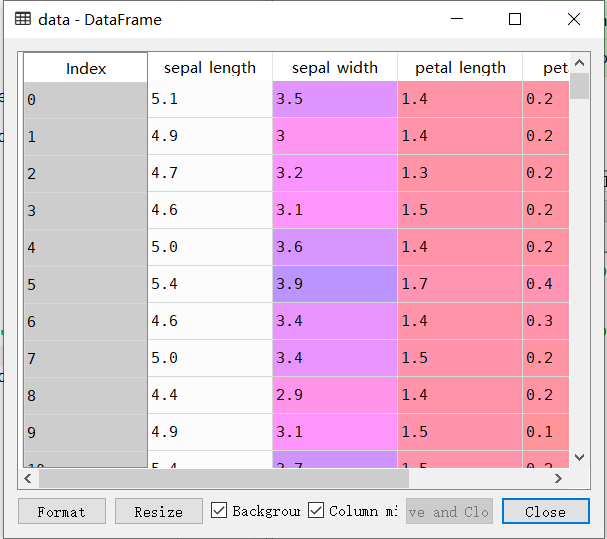Viewport: 607px width, 539px height.
Task: Click sepal length cell with value 5.1
Action: pyautogui.click(x=210, y=99)
